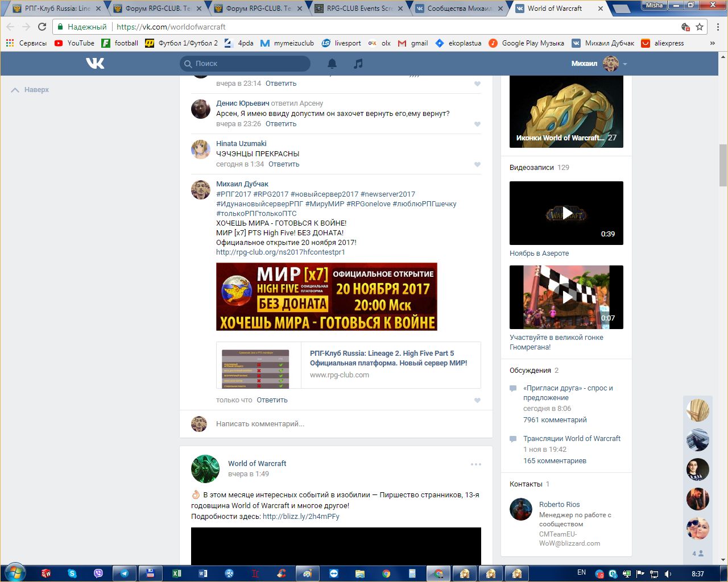
Task: Click the VK logo in header
Action: [95, 63]
